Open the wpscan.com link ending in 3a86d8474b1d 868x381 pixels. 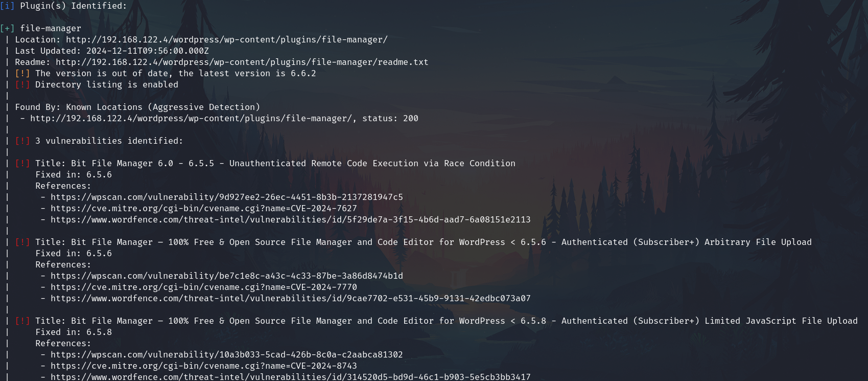tap(226, 276)
